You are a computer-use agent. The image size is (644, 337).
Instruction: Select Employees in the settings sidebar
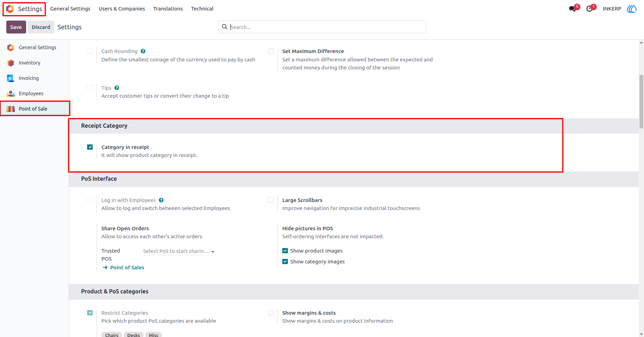(x=34, y=93)
